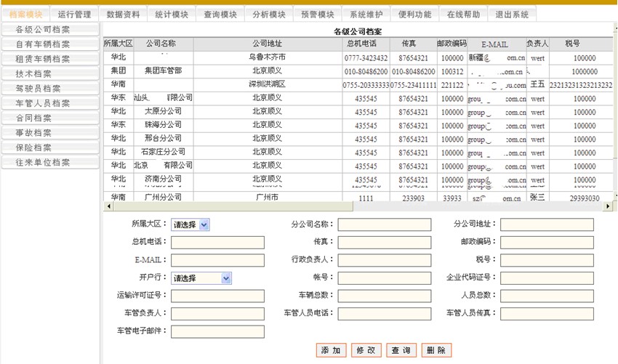Focus the 行政负责人 input field
Viewport: 618px width, 364px height.
pyautogui.click(x=385, y=260)
